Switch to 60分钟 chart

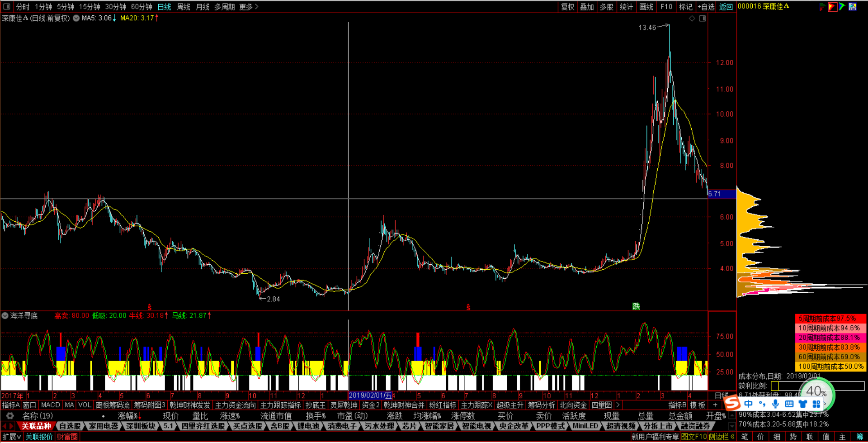(x=142, y=7)
